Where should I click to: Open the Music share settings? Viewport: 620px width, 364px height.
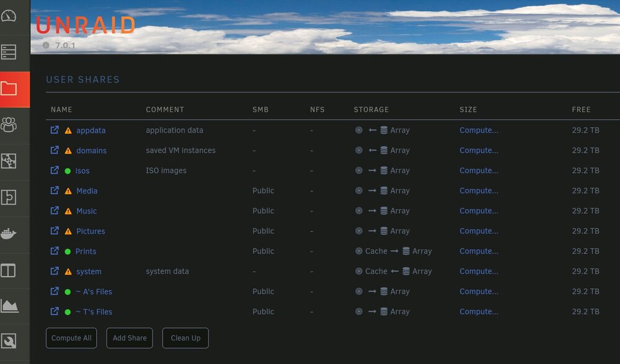pos(86,211)
